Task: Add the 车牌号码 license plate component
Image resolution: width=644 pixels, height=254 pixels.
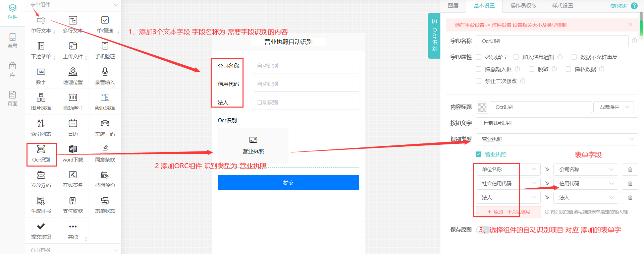Action: pyautogui.click(x=105, y=128)
